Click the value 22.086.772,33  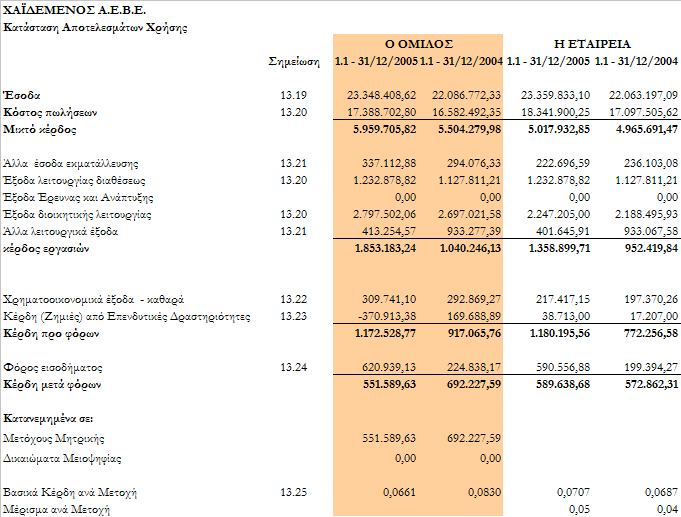466,95
